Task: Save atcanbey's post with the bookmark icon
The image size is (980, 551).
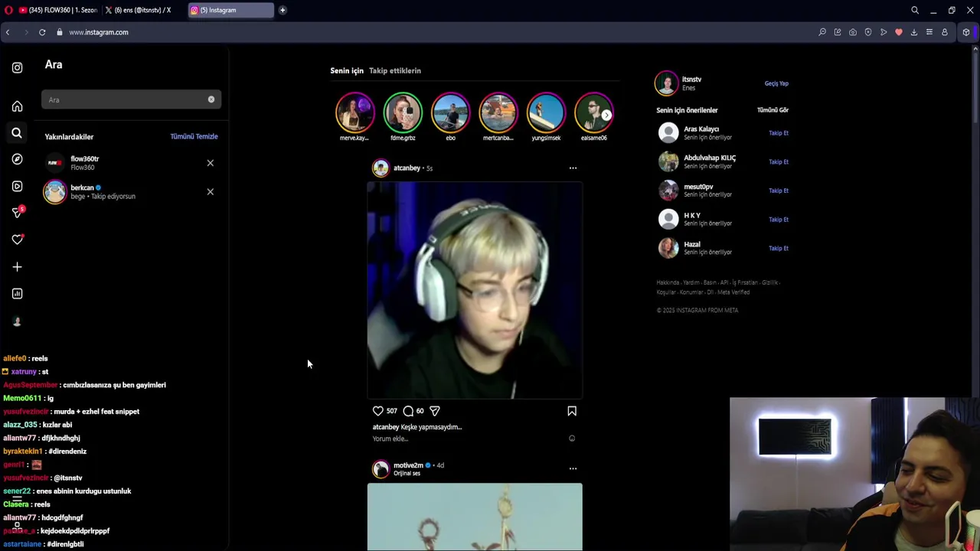Action: point(572,411)
